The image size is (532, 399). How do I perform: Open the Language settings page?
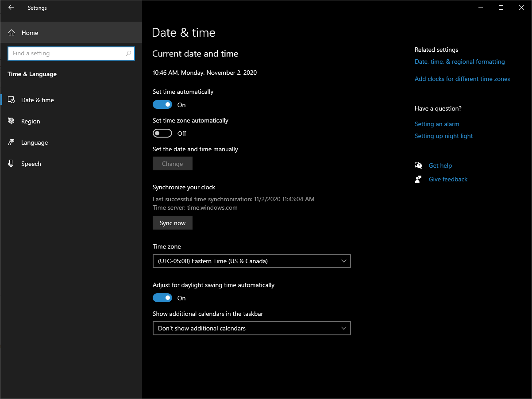[x=71, y=142]
